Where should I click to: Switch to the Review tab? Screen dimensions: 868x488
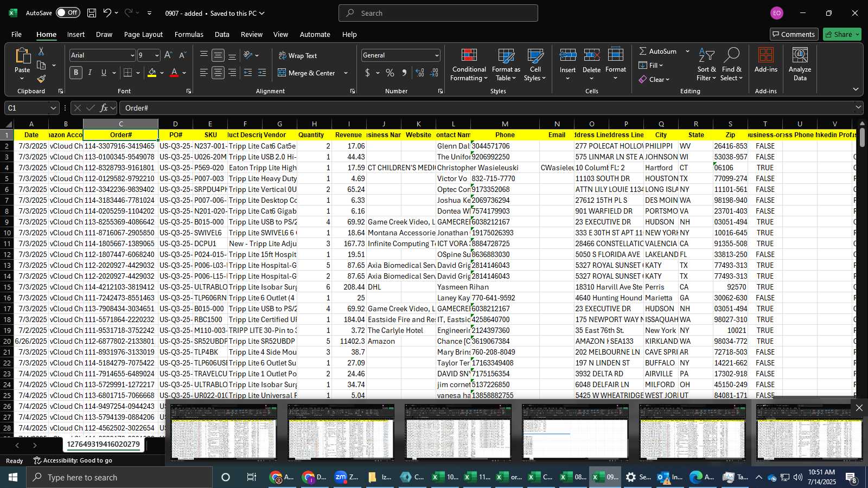[x=252, y=34]
